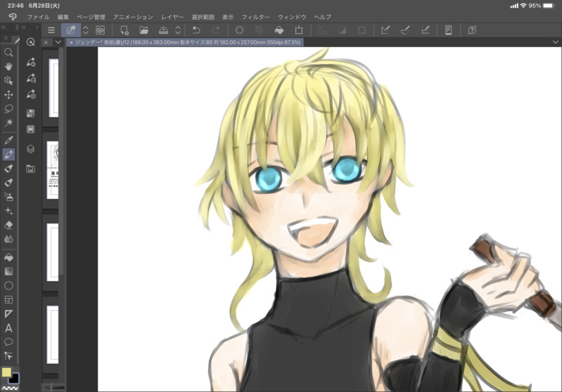Screen dimensions: 562x392
Task: Close the page manager with X button
Action: (x=46, y=42)
